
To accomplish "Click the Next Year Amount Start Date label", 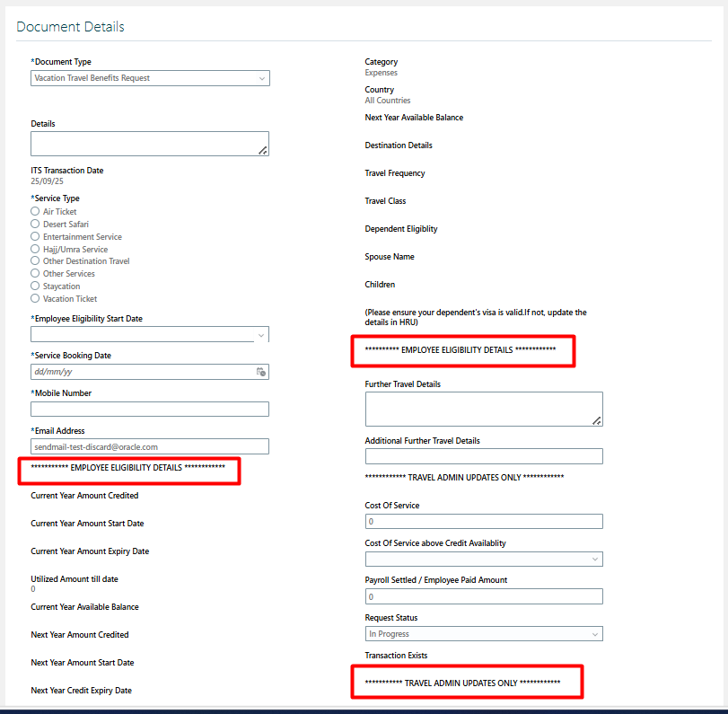I will click(x=83, y=663).
